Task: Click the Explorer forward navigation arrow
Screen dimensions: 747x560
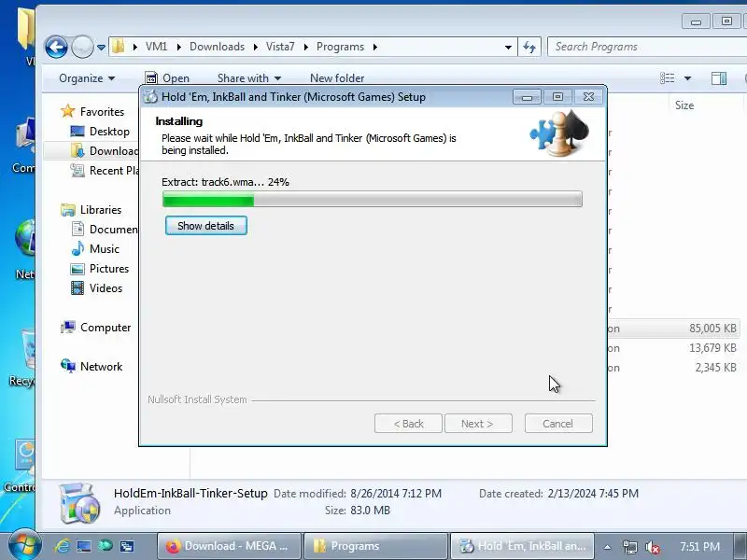Action: coord(82,48)
